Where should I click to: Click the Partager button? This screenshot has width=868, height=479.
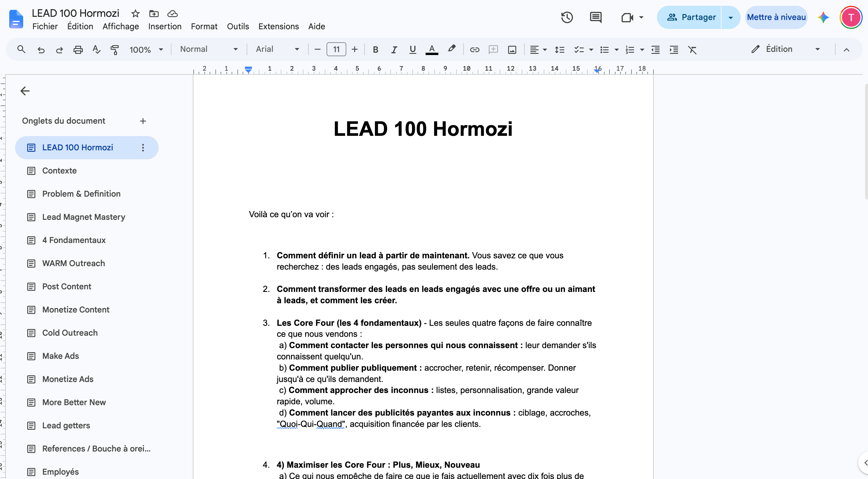click(689, 17)
